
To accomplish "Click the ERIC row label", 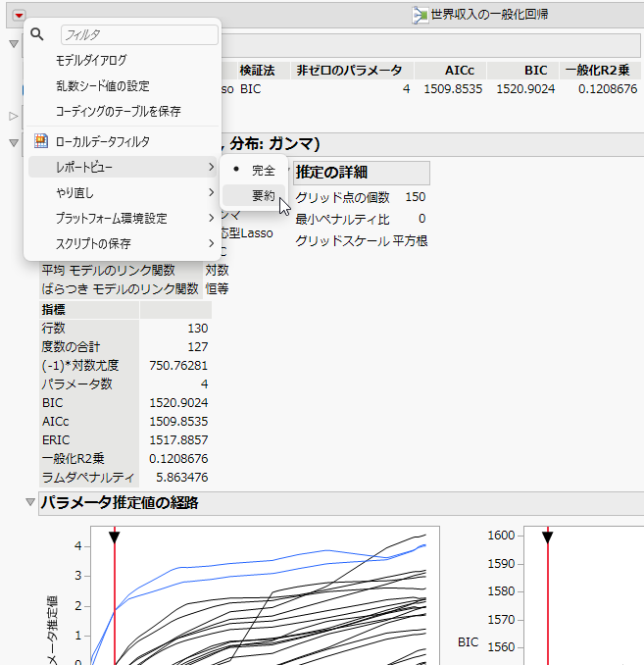I will click(x=56, y=440).
